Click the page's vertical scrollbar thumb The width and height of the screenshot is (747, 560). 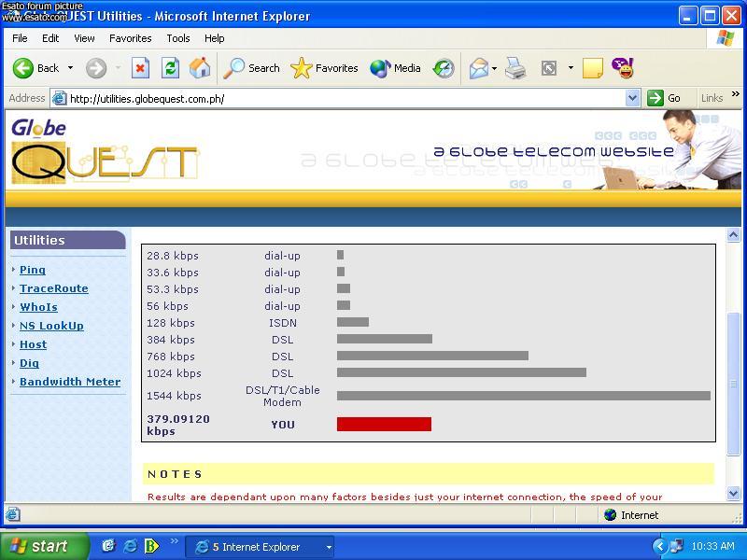[x=734, y=384]
